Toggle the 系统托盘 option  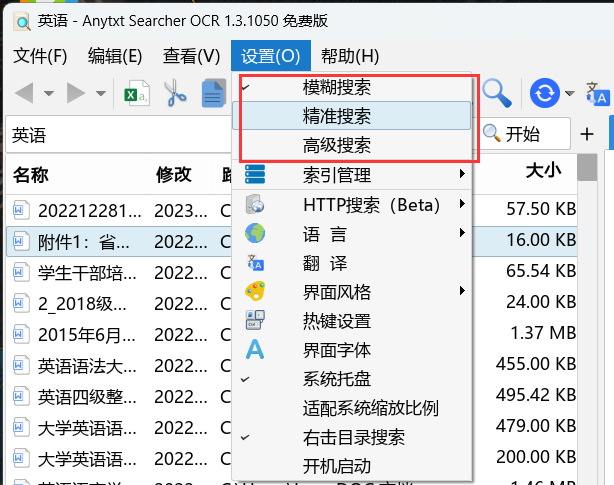click(x=352, y=379)
